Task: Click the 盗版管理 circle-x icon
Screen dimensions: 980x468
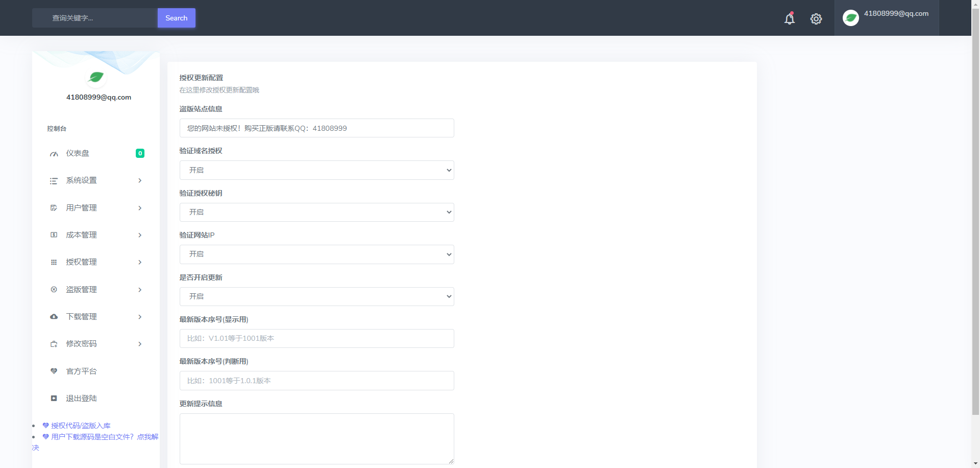Action: [x=54, y=290]
